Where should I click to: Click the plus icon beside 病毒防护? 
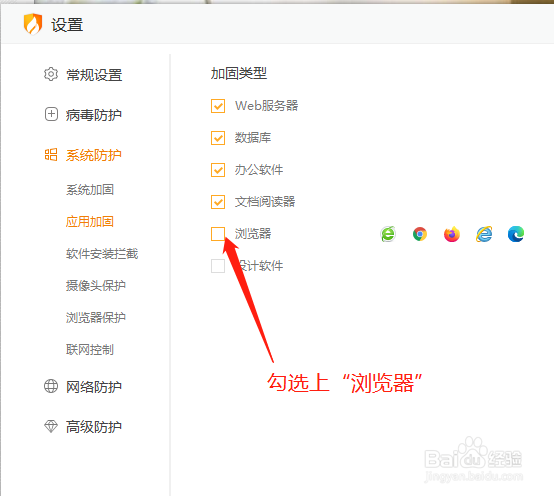tap(51, 114)
